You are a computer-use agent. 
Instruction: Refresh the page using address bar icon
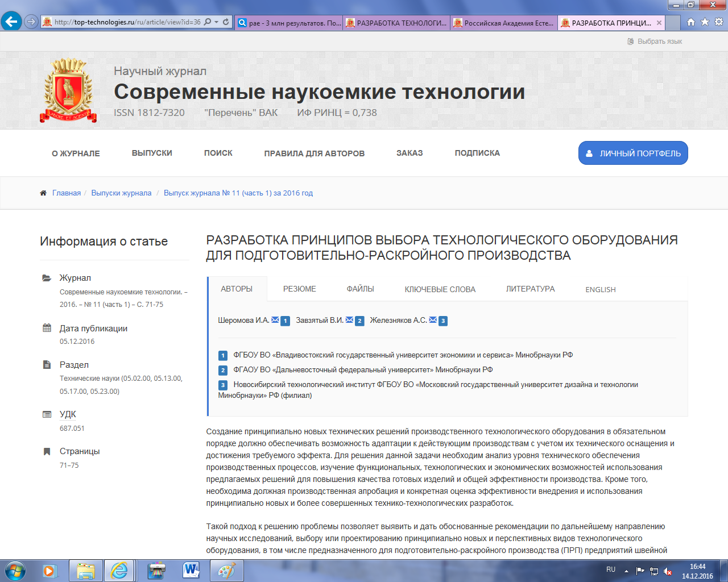[226, 22]
